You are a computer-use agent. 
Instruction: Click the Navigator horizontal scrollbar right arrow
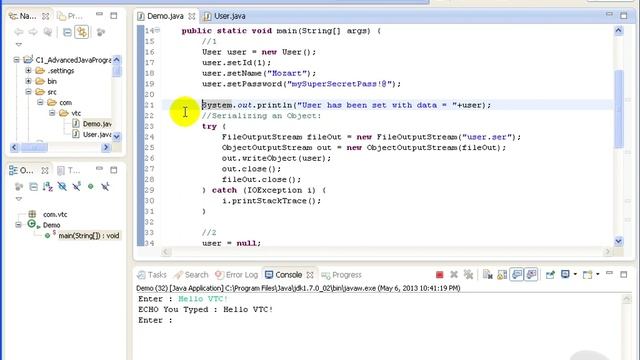(x=106, y=147)
